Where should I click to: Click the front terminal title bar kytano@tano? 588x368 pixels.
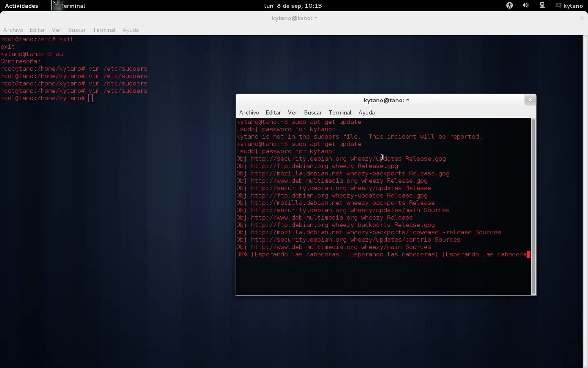(386, 100)
